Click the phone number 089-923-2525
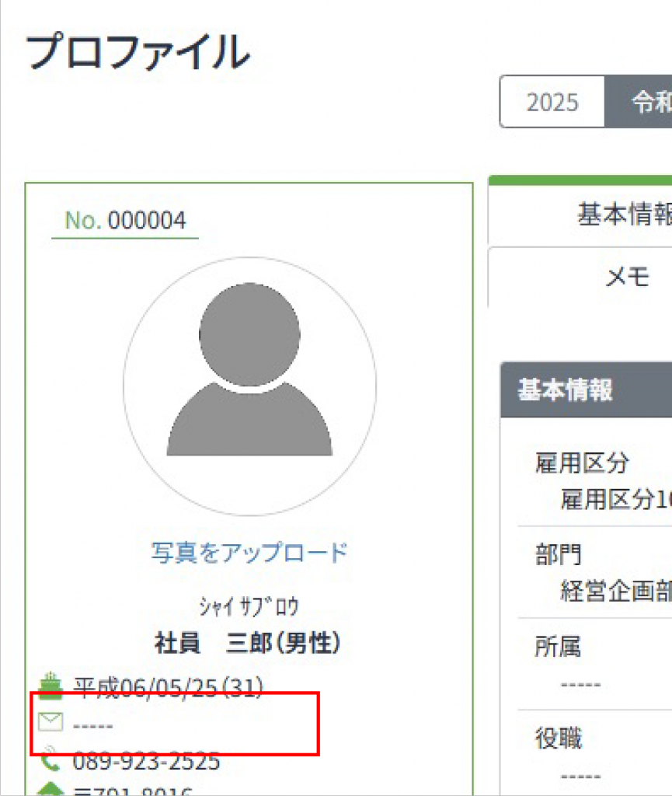 (x=146, y=760)
